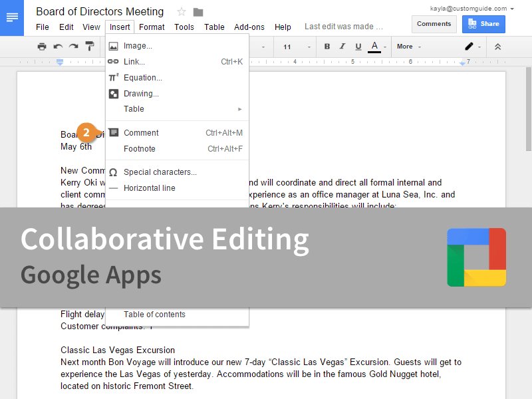
Task: Open the move-to-folder icon
Action: 198,13
